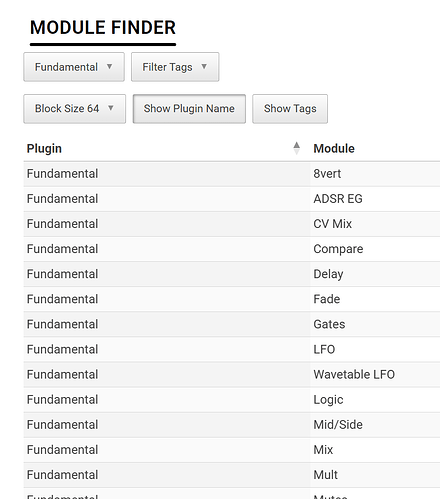Image resolution: width=440 pixels, height=499 pixels.
Task: Sort by the Plugin column header
Action: (x=44, y=149)
